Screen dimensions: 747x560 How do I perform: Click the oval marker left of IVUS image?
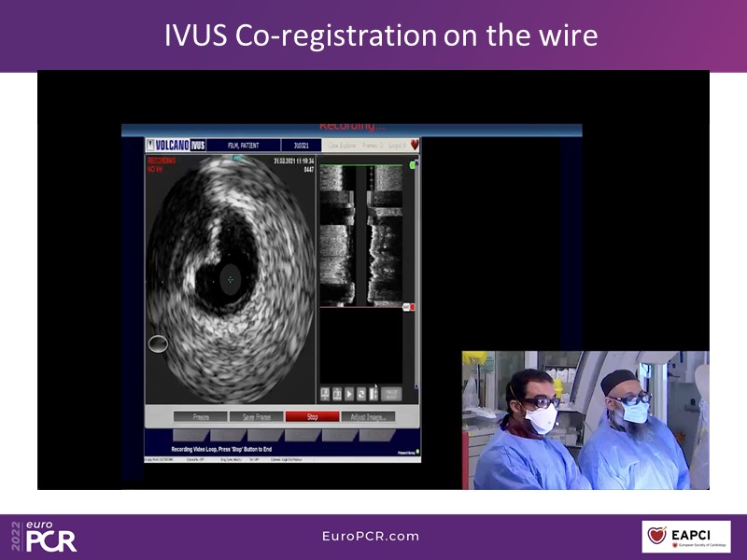[158, 344]
